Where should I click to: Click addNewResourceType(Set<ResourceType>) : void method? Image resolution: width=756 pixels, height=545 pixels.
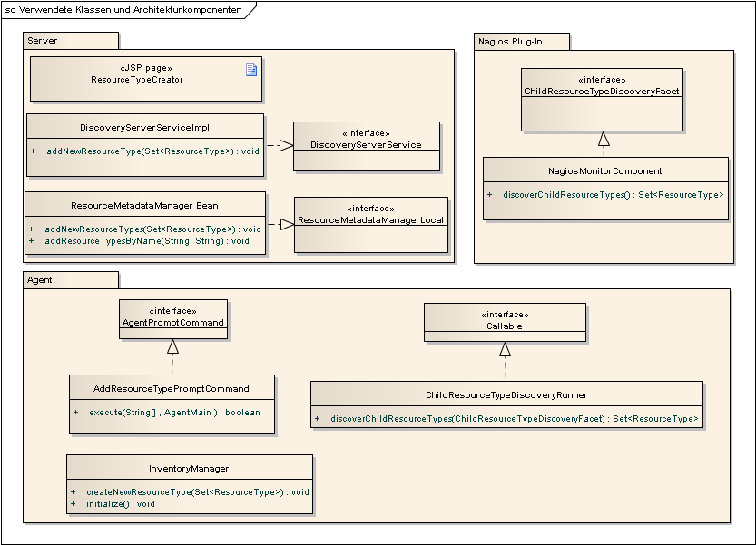[152, 151]
